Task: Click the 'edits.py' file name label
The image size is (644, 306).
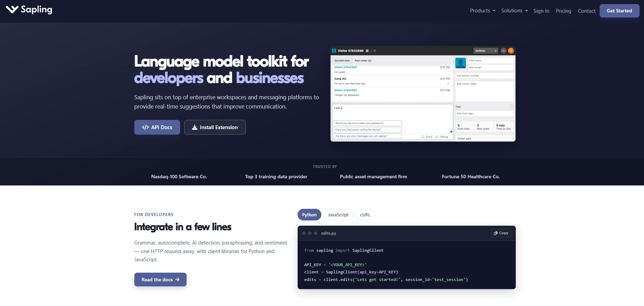Action: 329,233
